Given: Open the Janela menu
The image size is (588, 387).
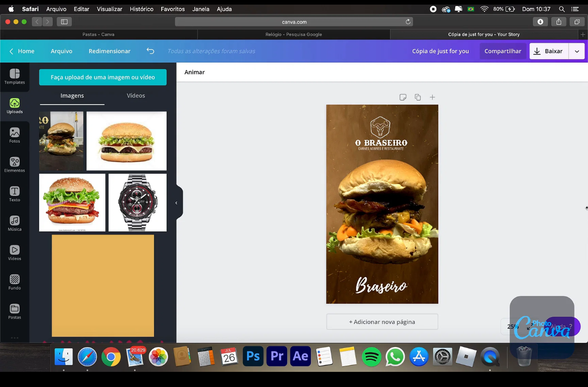Looking at the screenshot, I should tap(201, 9).
